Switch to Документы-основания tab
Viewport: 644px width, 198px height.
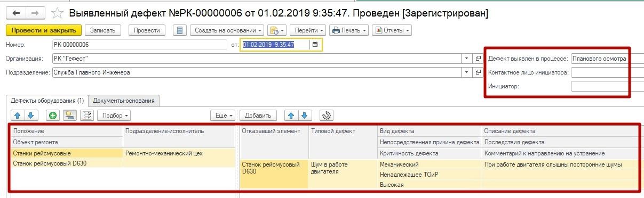pyautogui.click(x=124, y=100)
